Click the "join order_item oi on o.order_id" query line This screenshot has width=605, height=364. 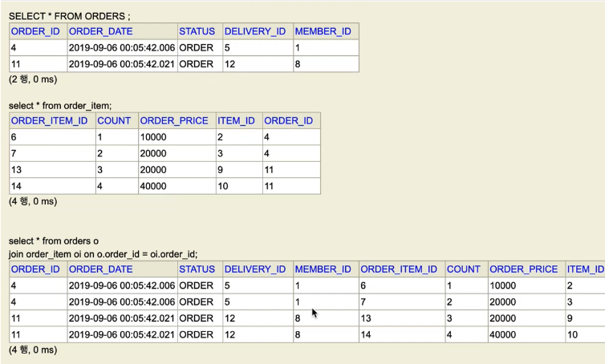click(103, 254)
